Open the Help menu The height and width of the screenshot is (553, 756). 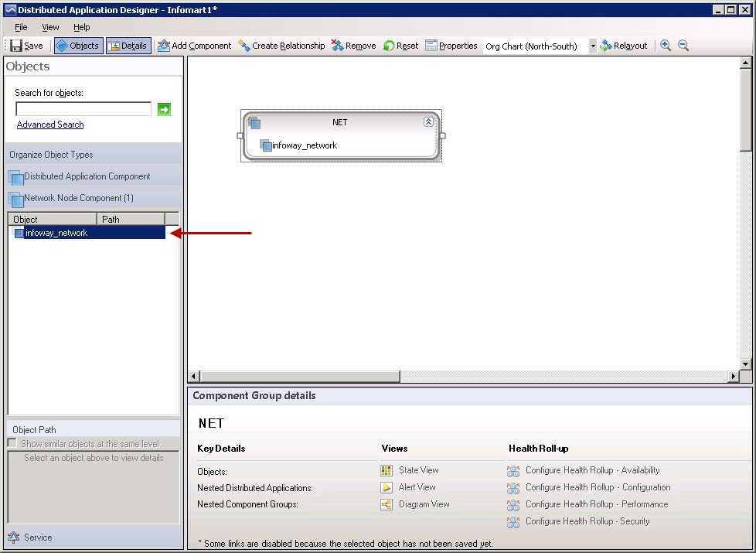(x=81, y=27)
